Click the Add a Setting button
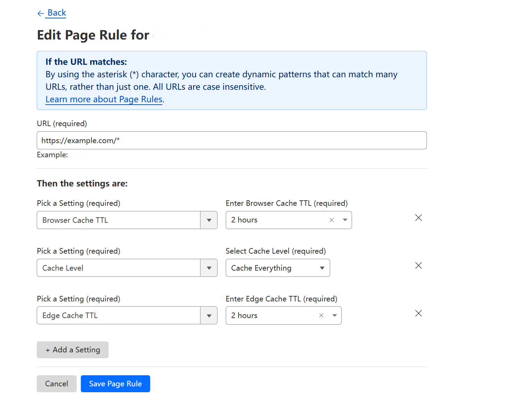The image size is (532, 395). 72,350
